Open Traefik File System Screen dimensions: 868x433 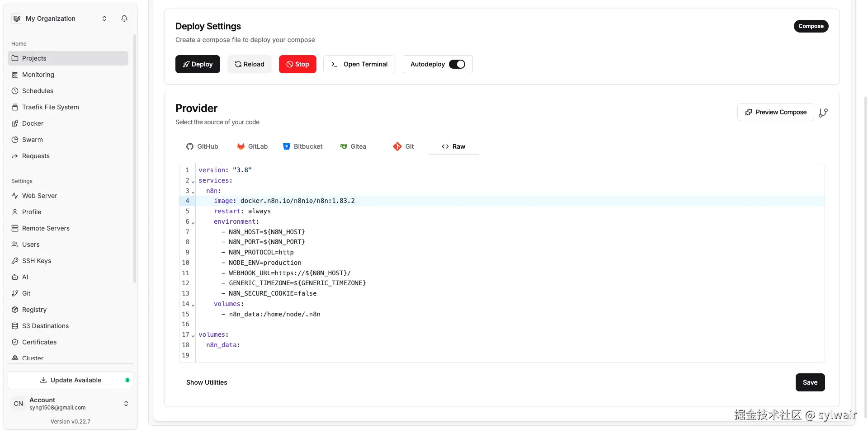tap(68, 107)
